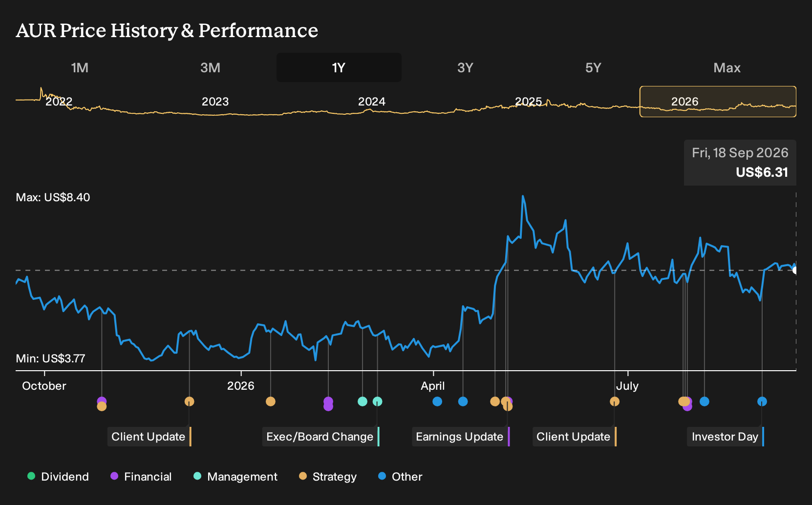The height and width of the screenshot is (505, 812).
Task: Open the first Client Update event label
Action: click(x=150, y=437)
